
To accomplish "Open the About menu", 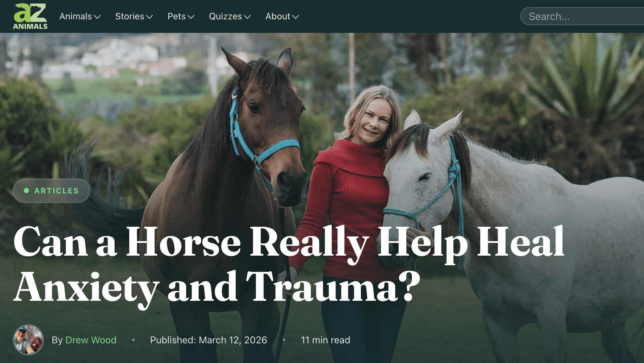I will pyautogui.click(x=282, y=16).
